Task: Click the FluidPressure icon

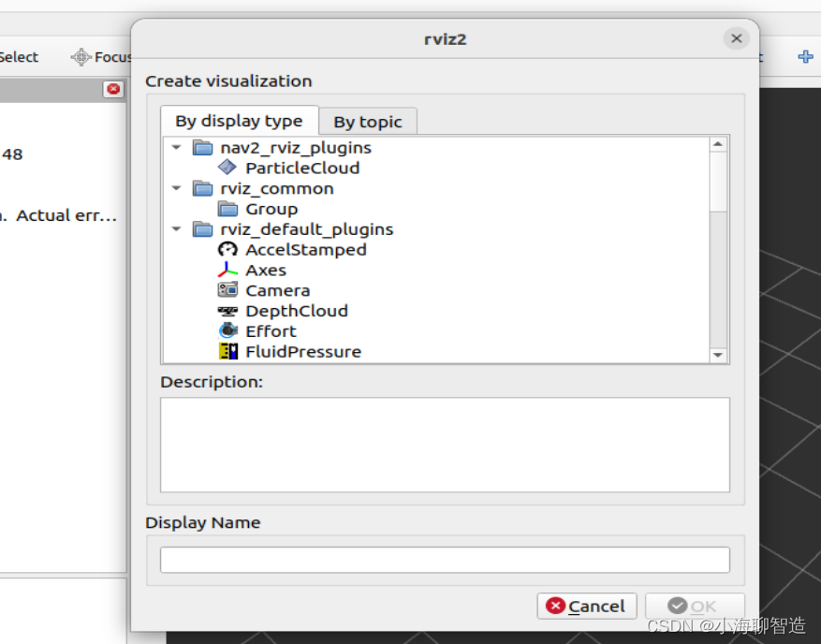Action: pyautogui.click(x=227, y=351)
